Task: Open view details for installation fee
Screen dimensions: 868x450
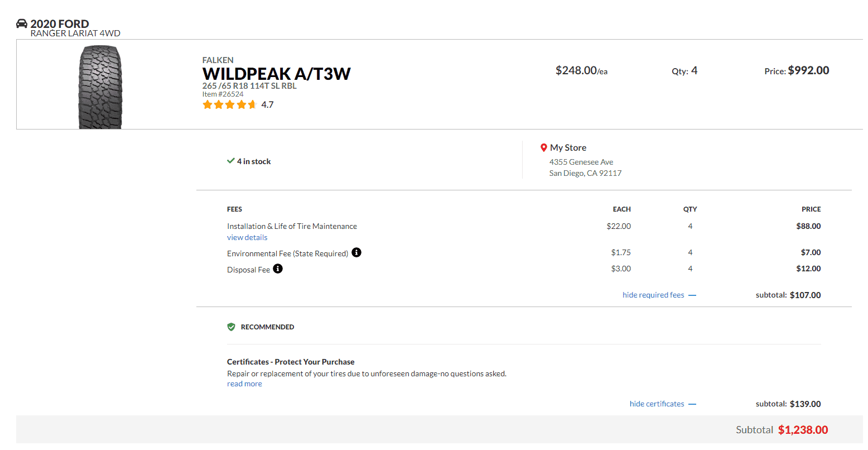Action: point(247,237)
